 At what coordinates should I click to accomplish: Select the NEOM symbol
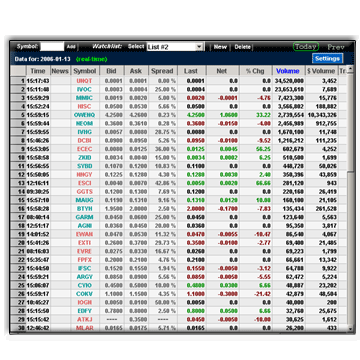(84, 124)
